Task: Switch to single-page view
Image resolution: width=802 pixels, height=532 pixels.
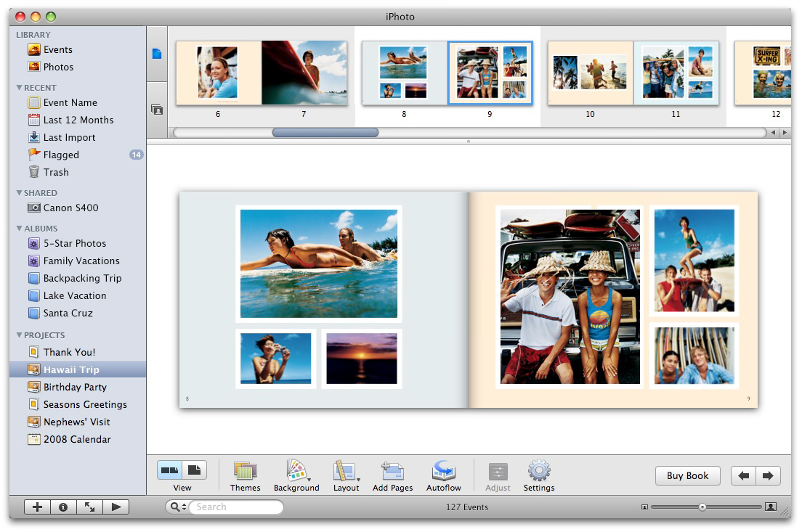Action: (195, 470)
